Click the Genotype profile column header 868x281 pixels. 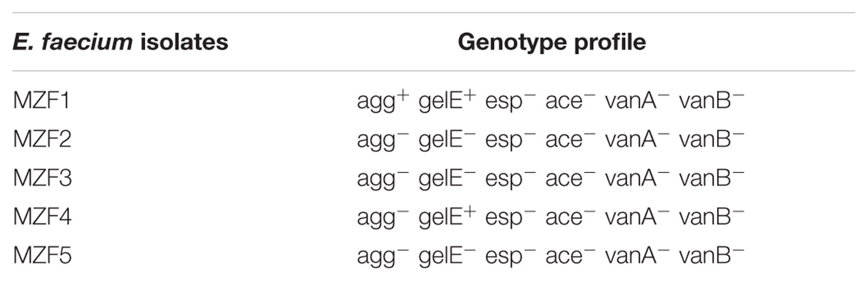pyautogui.click(x=552, y=42)
